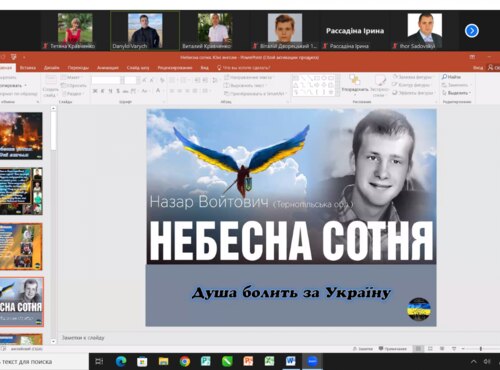Click Преобразовать в SmartArt
The height and width of the screenshot is (370, 500).
coord(255,94)
